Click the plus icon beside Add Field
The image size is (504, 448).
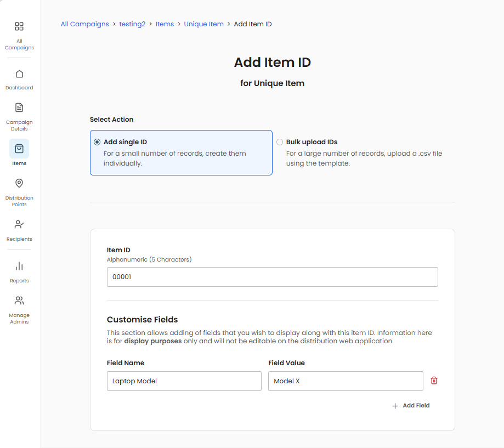pos(395,406)
